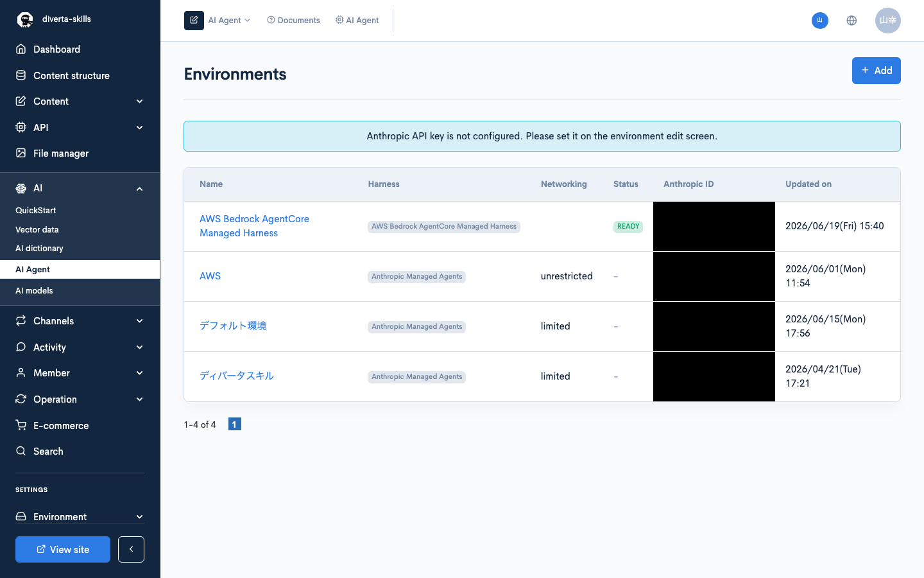Click the diverta-skills logo icon
The image size is (924, 578).
(x=25, y=20)
